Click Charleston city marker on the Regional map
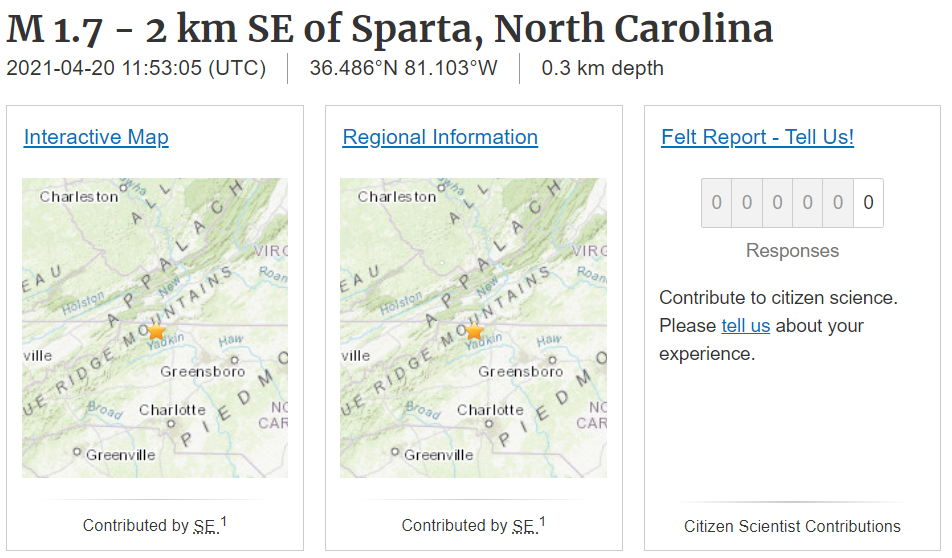The height and width of the screenshot is (558, 952). [x=441, y=188]
